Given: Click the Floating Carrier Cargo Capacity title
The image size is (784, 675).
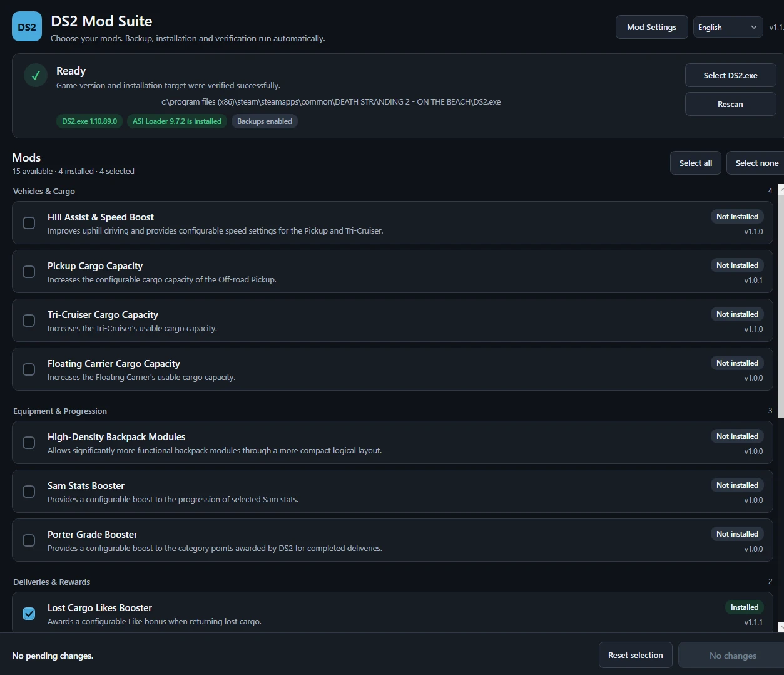Looking at the screenshot, I should pyautogui.click(x=114, y=364).
